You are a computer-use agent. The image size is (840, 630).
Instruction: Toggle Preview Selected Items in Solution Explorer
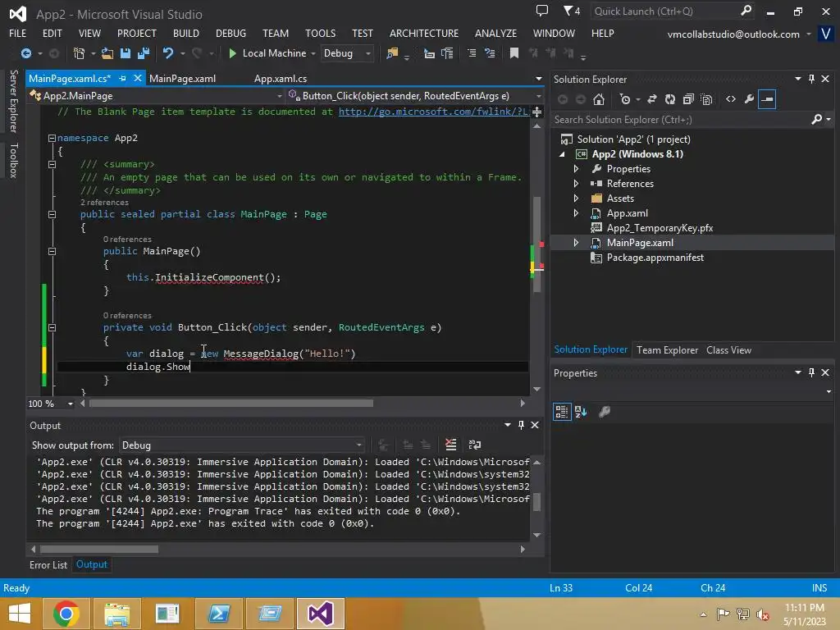click(x=767, y=99)
